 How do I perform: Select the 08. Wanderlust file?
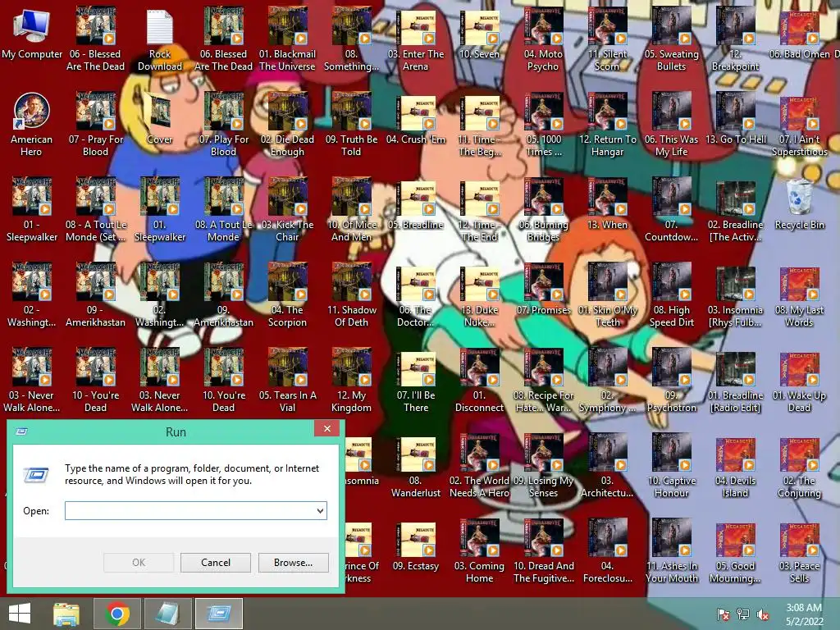click(x=416, y=466)
